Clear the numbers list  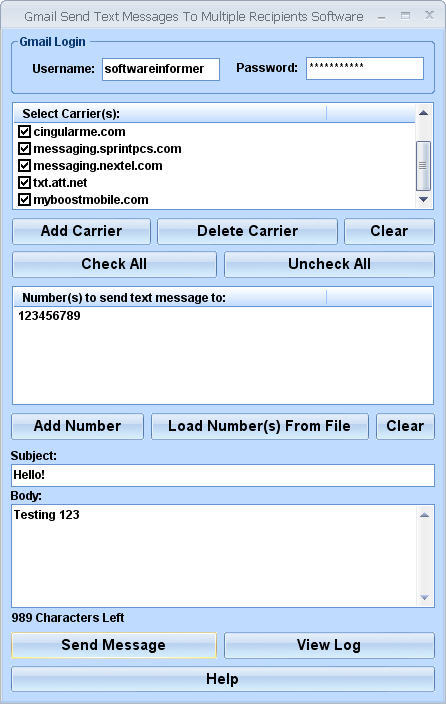coord(405,426)
